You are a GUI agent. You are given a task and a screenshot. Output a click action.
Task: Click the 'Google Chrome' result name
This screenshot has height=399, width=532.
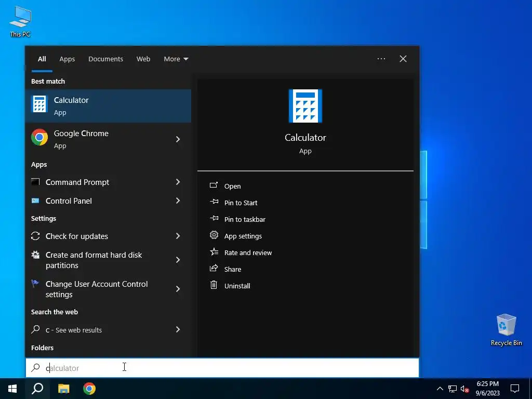[81, 134]
